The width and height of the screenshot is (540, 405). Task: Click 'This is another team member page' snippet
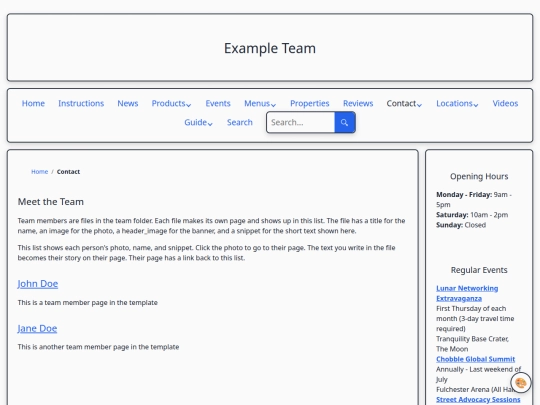point(98,347)
